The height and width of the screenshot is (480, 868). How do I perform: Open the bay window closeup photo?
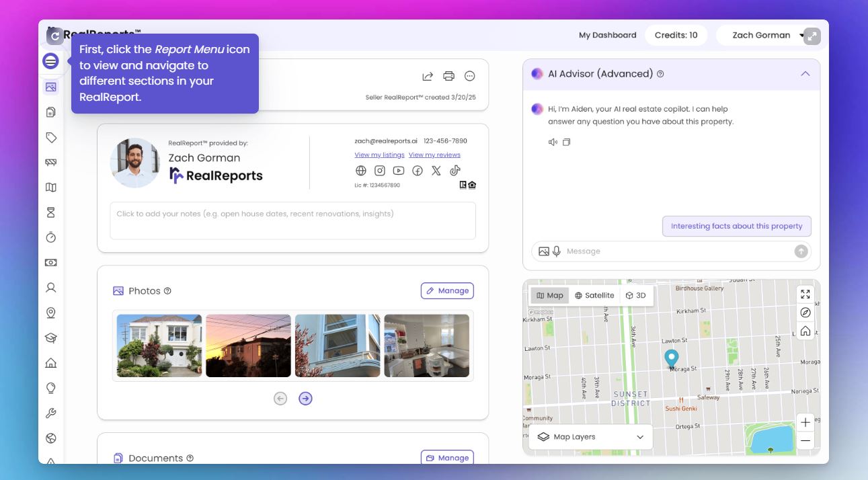(338, 346)
